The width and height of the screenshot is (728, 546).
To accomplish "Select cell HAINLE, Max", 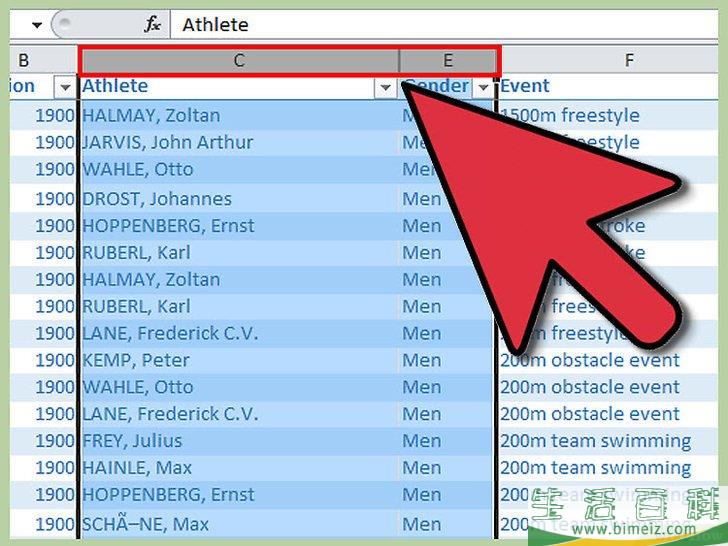I will [x=239, y=468].
